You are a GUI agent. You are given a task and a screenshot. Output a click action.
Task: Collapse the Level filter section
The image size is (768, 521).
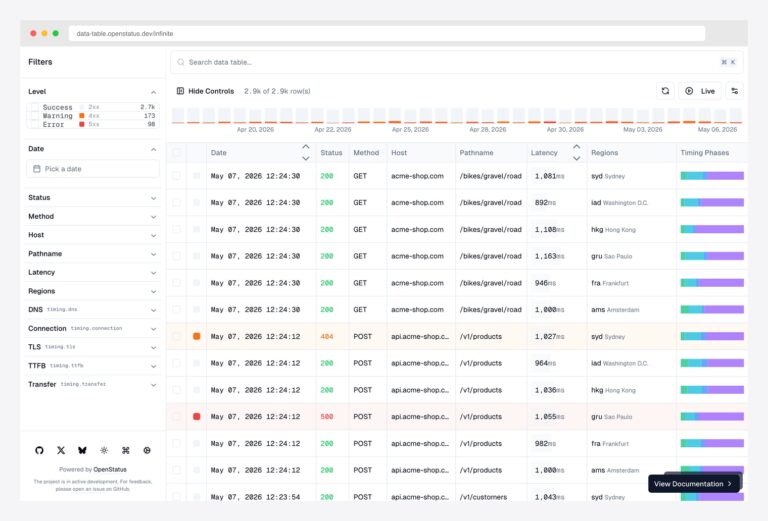click(153, 92)
